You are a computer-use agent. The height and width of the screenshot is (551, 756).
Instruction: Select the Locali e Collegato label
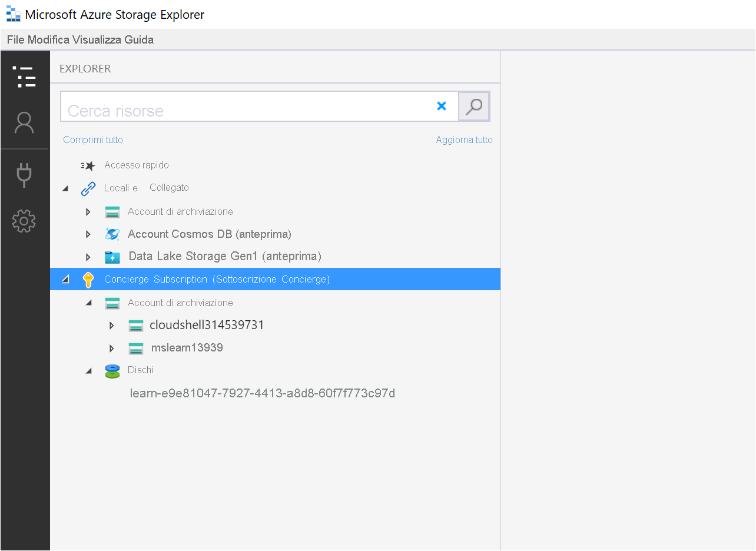147,188
